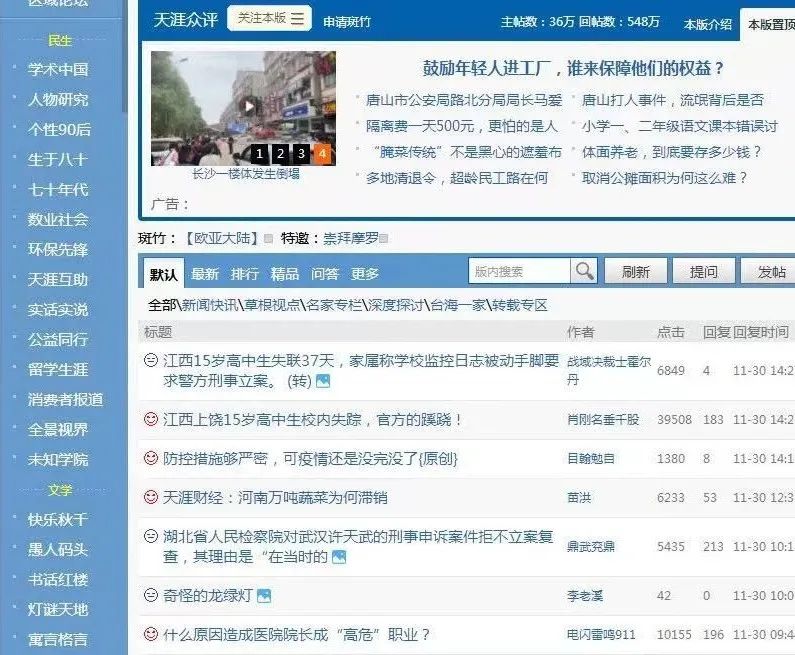
Task: Click the 点击 column header
Action: coord(670,332)
